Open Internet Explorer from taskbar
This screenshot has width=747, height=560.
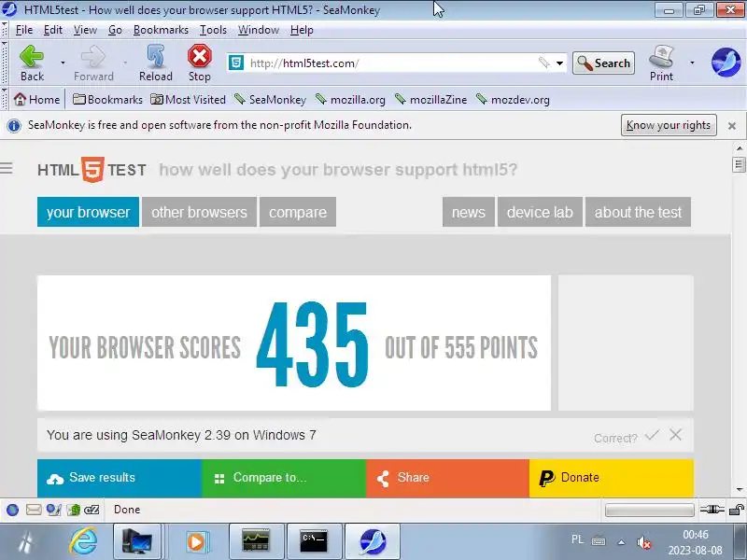tap(83, 542)
